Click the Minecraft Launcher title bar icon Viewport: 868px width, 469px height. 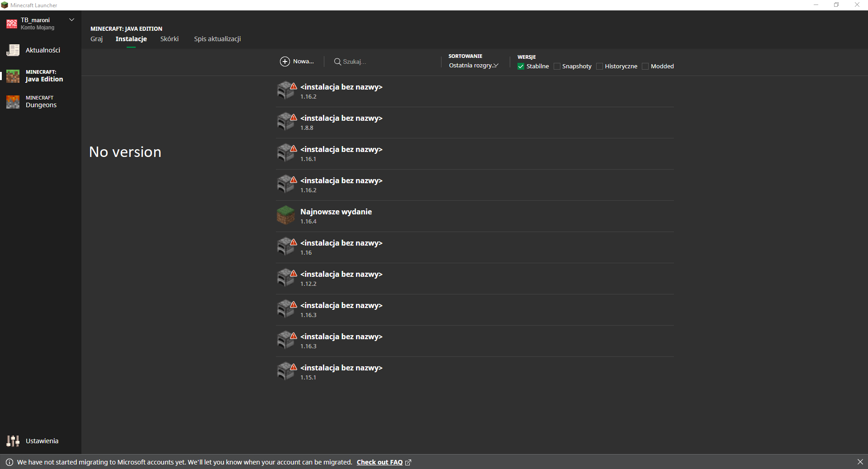[x=5, y=5]
